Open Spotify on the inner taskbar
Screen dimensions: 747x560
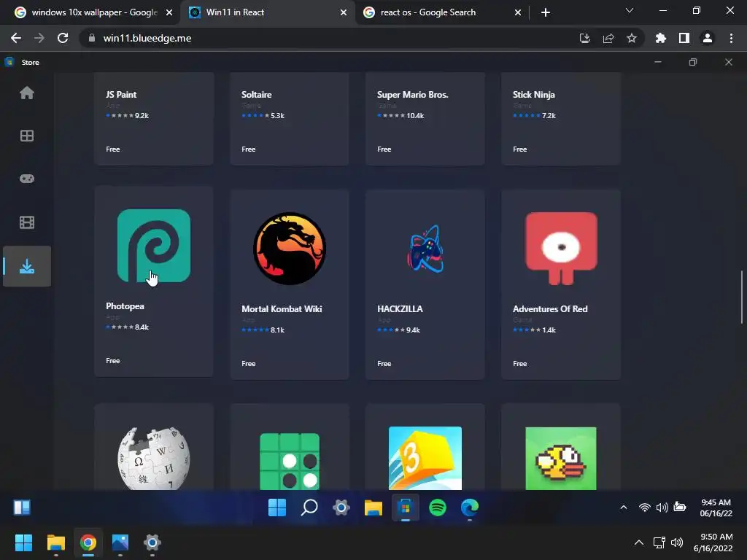pos(438,507)
